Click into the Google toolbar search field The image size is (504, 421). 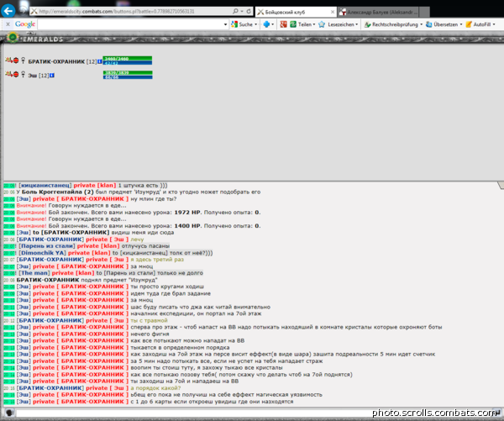click(130, 24)
